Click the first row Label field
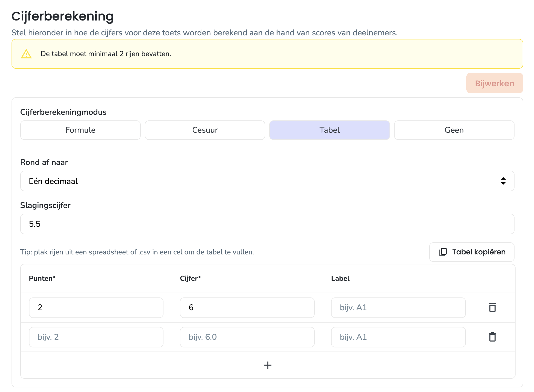Viewport: 534px width, 392px height. (x=398, y=308)
